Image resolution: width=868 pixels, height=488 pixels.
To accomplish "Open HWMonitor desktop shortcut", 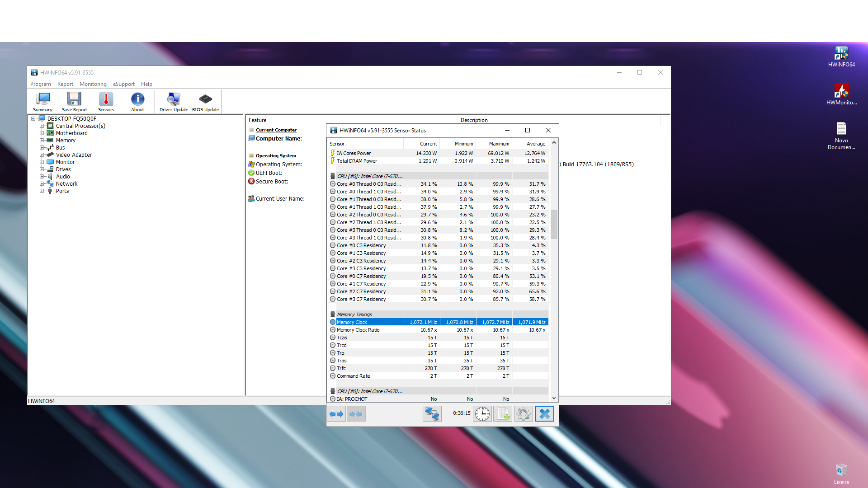I will point(841,94).
